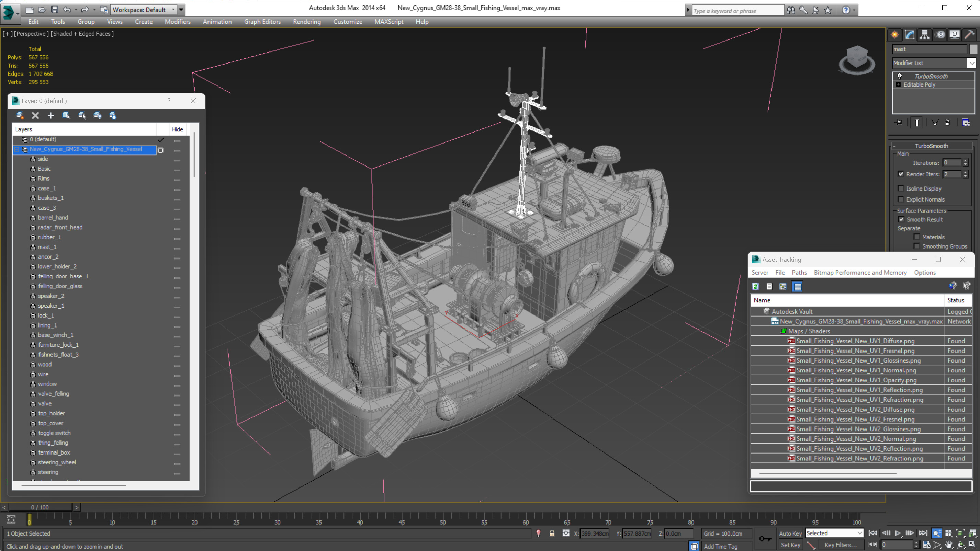The height and width of the screenshot is (551, 980).
Task: Click Pan View hand icon
Action: coord(949,544)
